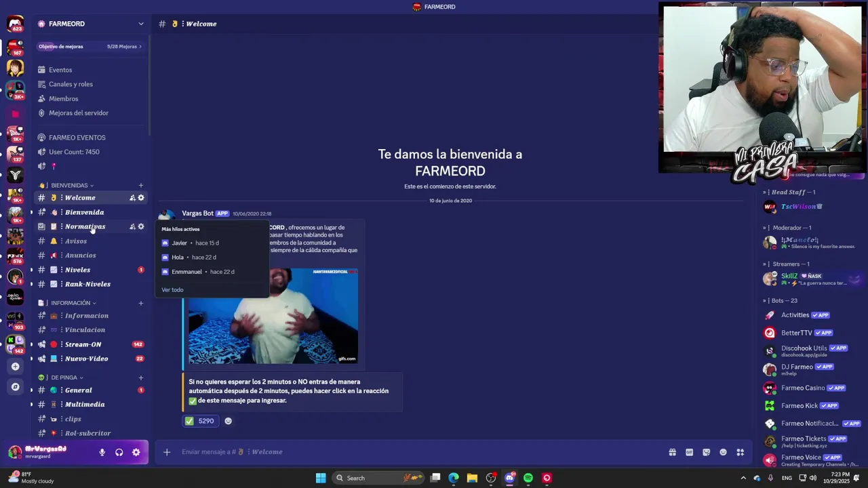This screenshot has height=488, width=868.
Task: Create invite for the Welcome channel
Action: coord(132,198)
